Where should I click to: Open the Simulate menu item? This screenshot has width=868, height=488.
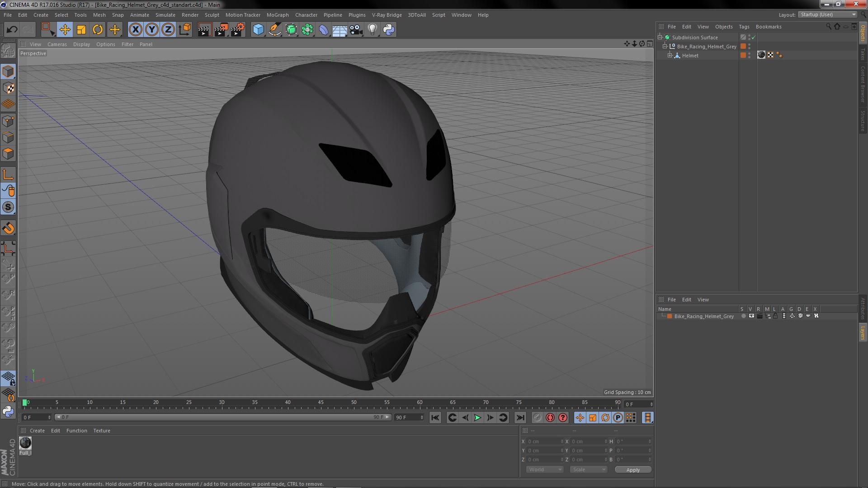coord(165,14)
